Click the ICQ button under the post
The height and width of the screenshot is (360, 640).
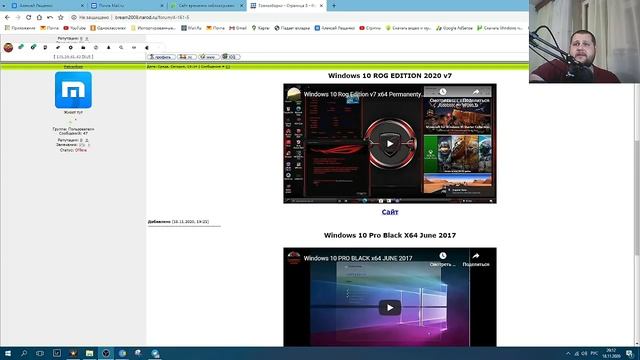click(231, 57)
